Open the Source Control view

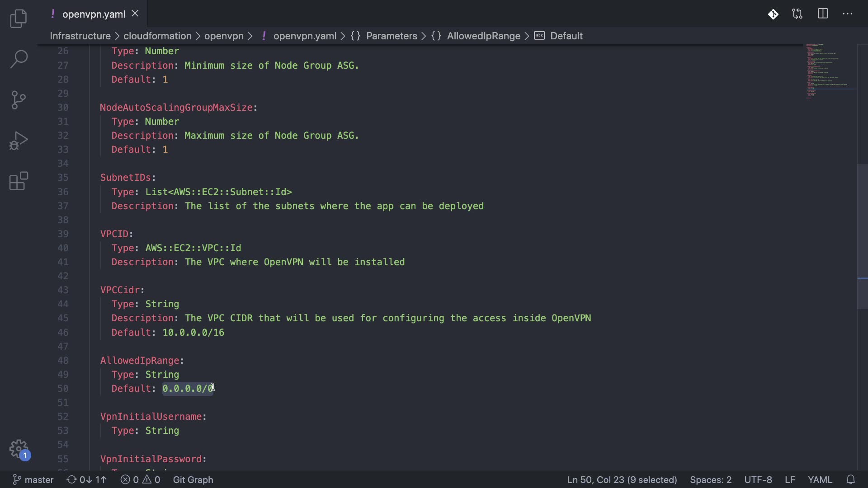pyautogui.click(x=19, y=100)
